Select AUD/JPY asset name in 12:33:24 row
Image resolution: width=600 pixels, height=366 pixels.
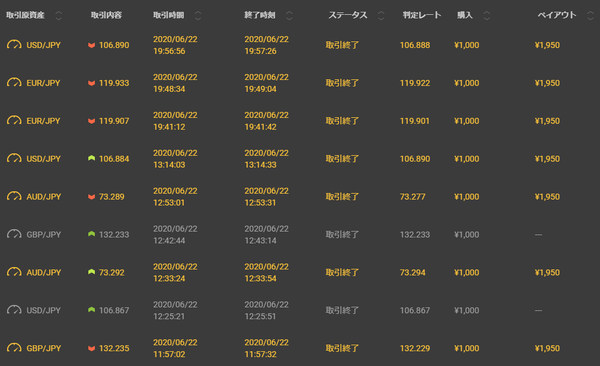click(x=44, y=273)
